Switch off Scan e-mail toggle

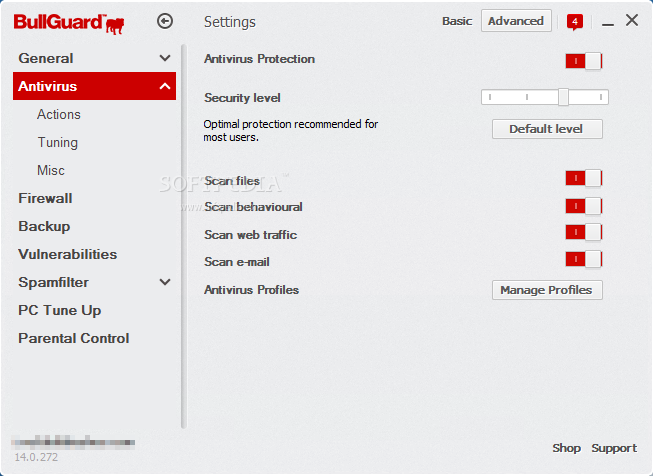[583, 259]
